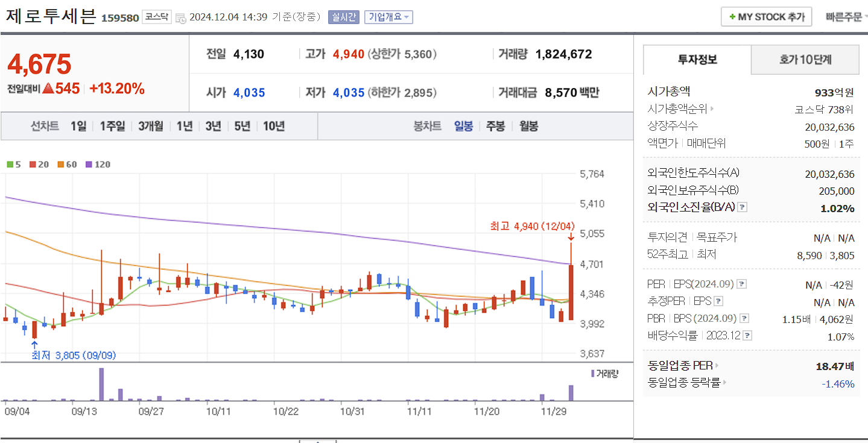This screenshot has width=868, height=443.
Task: Add stock with MY STOCK 추가 button
Action: [x=767, y=17]
